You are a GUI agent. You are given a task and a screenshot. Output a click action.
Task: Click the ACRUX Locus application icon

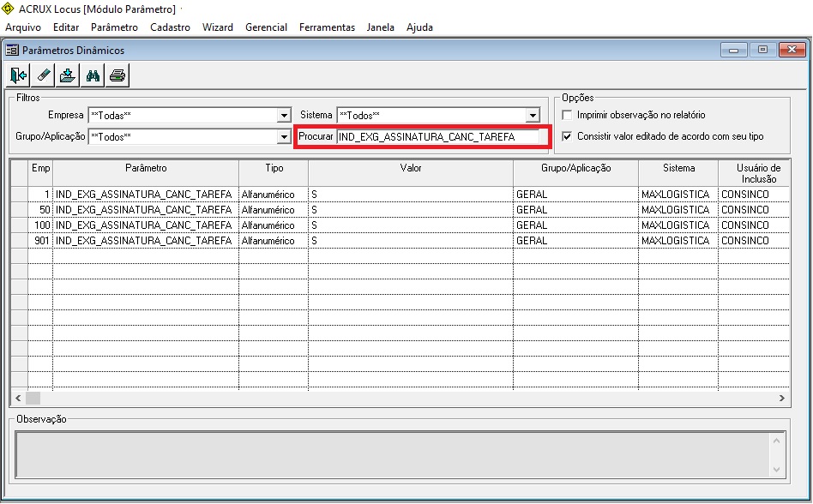tap(9, 9)
